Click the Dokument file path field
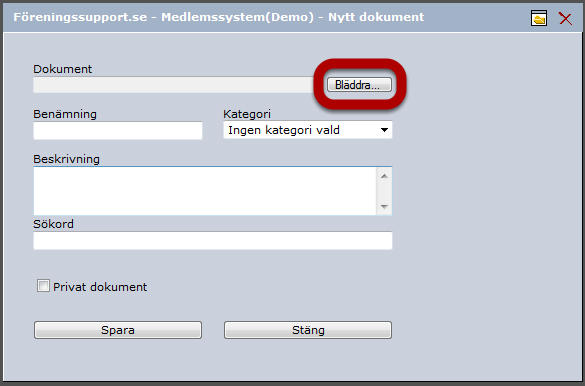This screenshot has width=585, height=386. click(x=173, y=85)
